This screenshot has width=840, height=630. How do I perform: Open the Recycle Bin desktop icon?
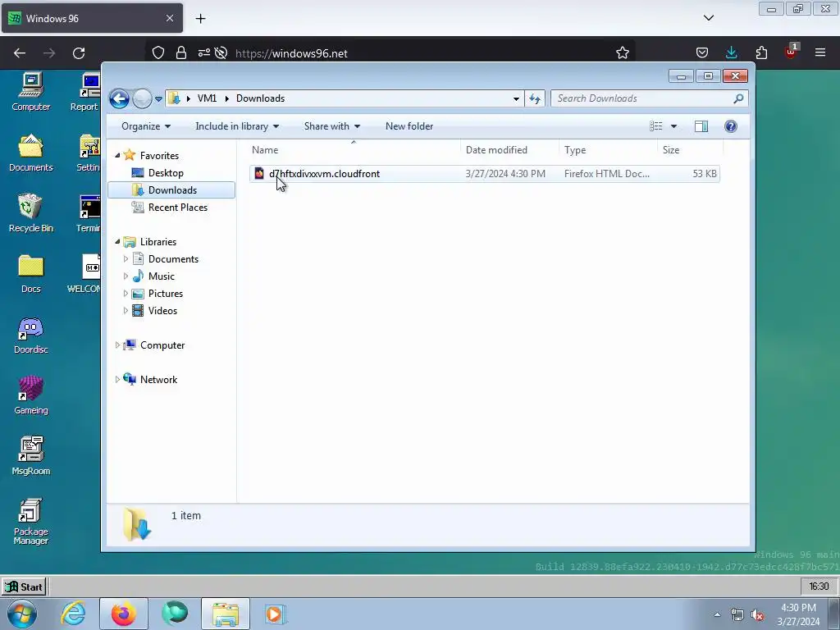(x=31, y=212)
